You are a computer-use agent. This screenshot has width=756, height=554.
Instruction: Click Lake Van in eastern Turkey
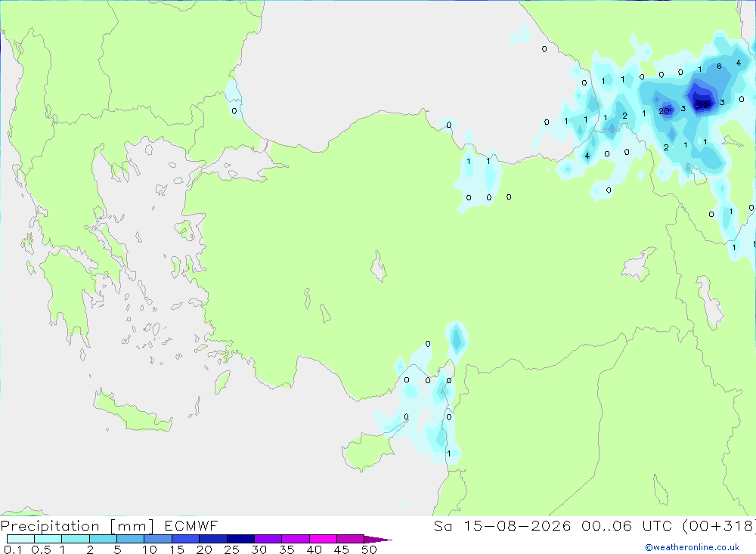coord(639,265)
